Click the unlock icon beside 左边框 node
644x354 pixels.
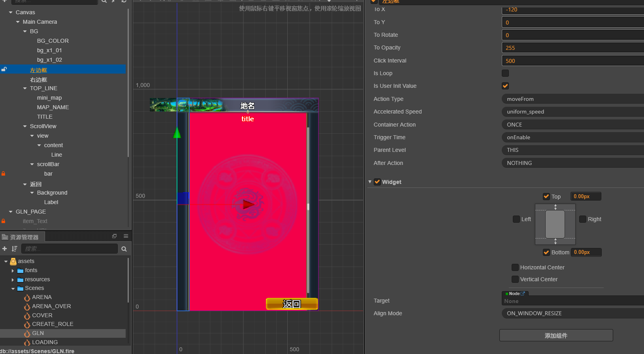coord(4,69)
